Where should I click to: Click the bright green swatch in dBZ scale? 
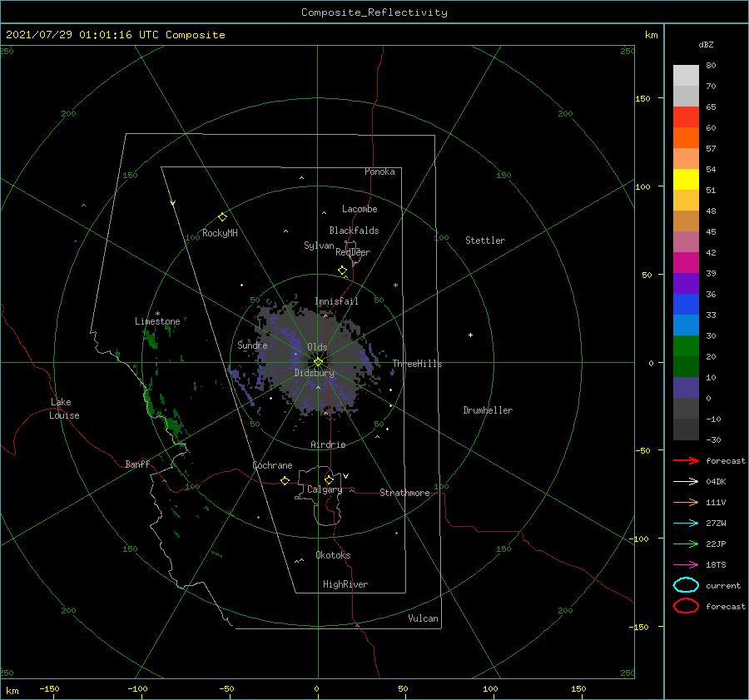coord(686,345)
